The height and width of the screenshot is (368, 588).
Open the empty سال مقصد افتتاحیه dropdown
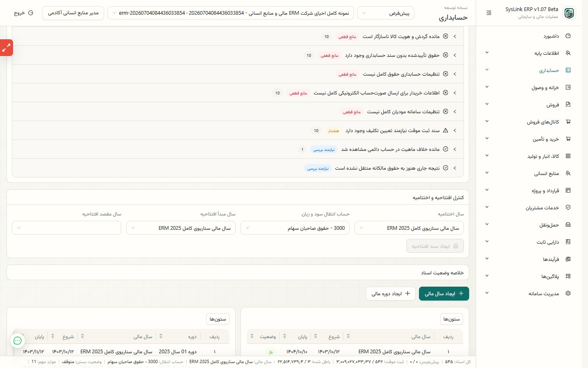click(x=67, y=228)
